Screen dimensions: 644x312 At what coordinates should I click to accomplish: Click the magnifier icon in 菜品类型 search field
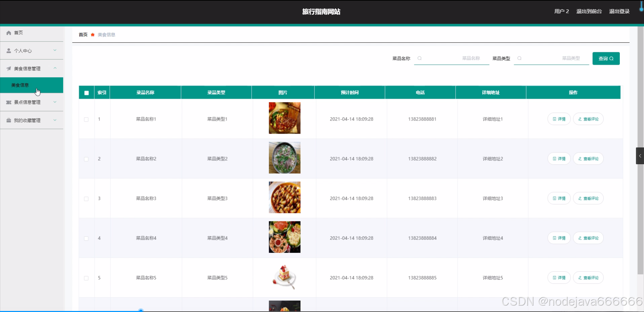point(519,58)
